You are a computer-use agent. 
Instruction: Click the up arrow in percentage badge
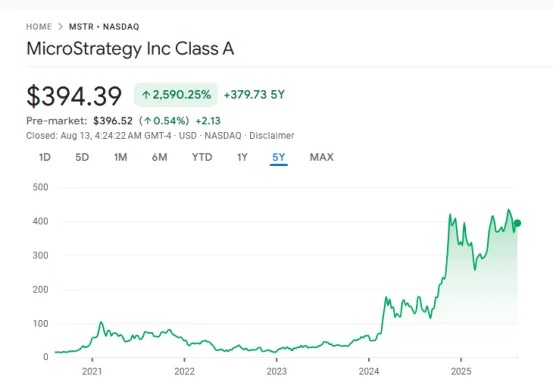(146, 95)
